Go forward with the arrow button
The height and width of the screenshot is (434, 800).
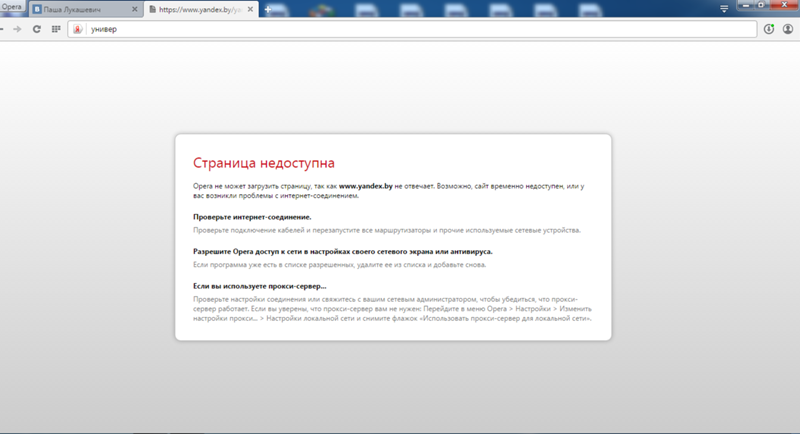pyautogui.click(x=18, y=29)
